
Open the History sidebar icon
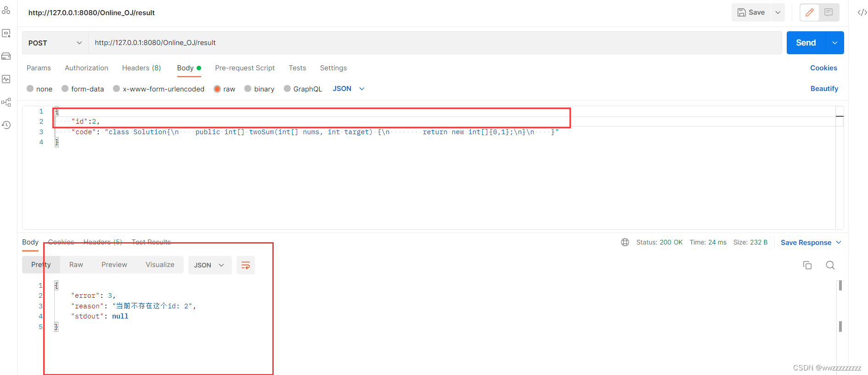(6, 125)
